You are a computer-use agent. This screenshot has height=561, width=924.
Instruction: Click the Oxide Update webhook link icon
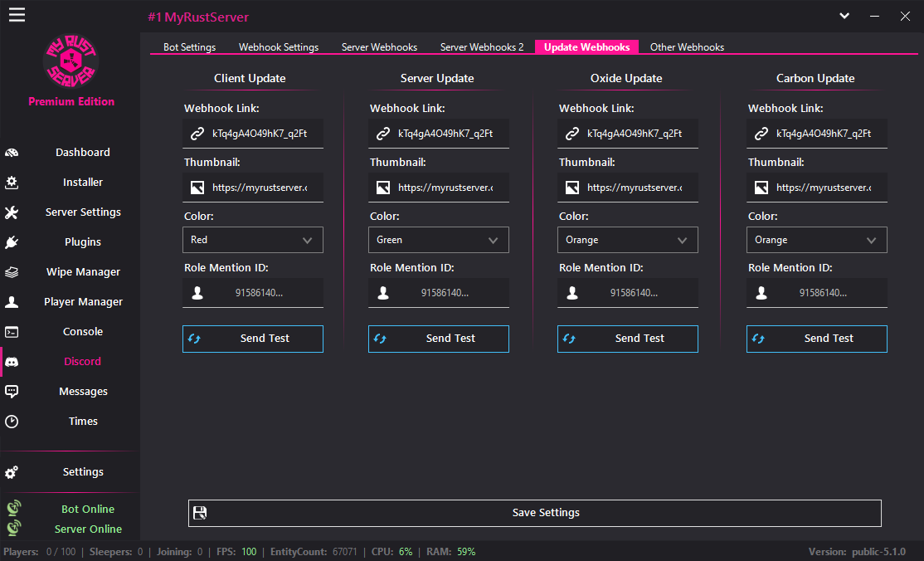coord(572,134)
